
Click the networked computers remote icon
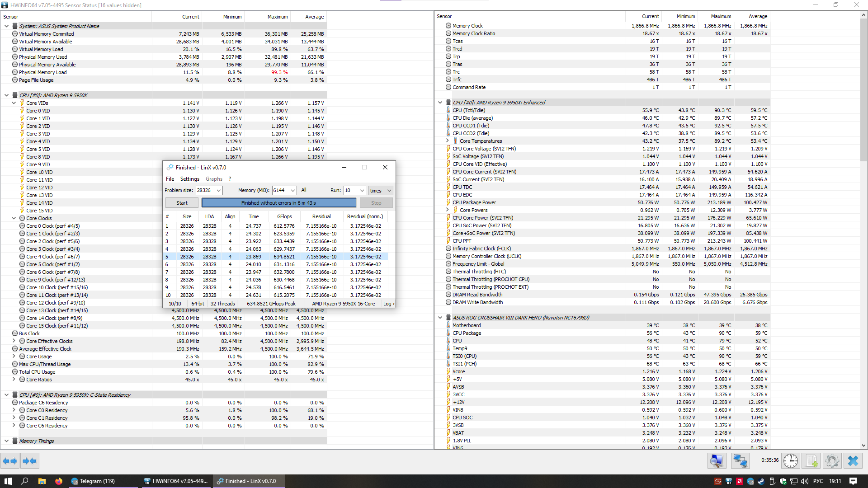click(x=740, y=461)
